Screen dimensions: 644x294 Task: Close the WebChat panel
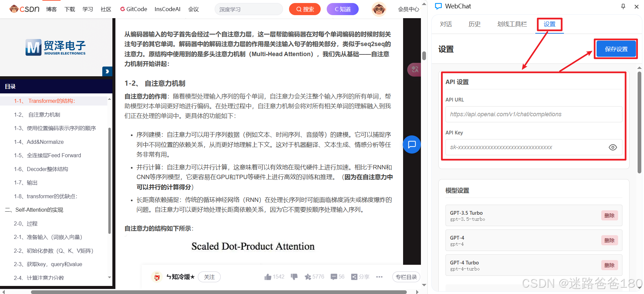[x=637, y=6]
